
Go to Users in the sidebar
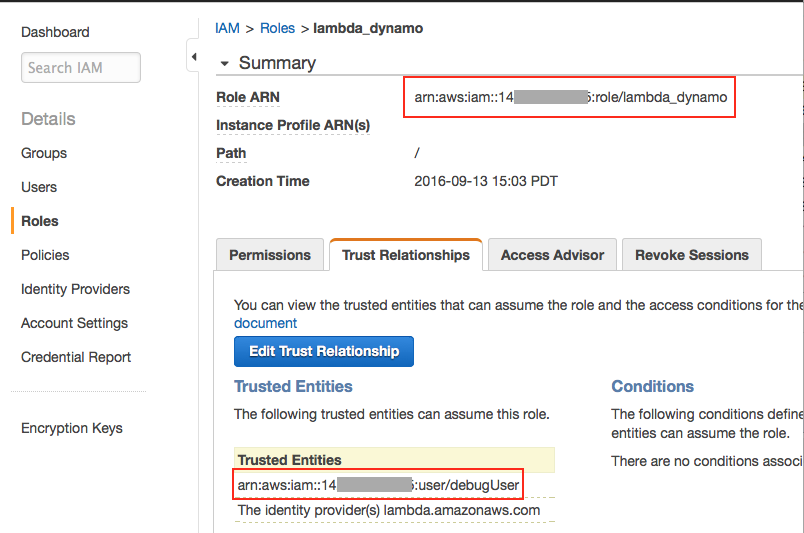point(39,187)
